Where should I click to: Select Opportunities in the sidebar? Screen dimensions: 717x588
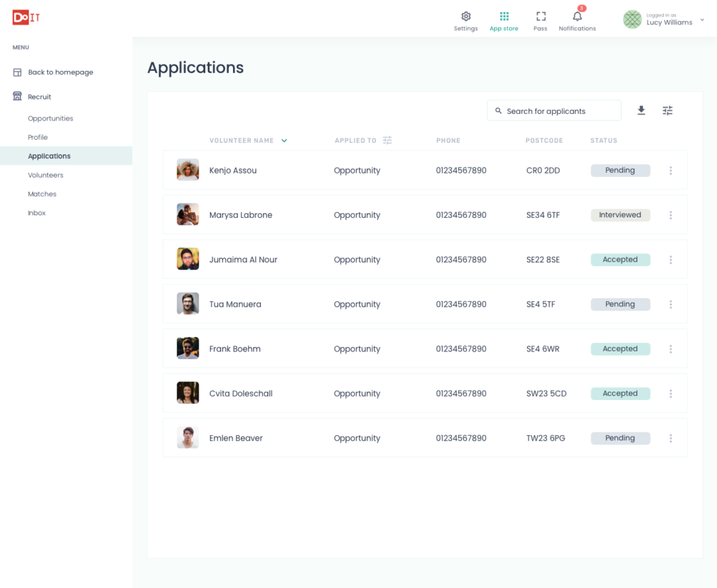(50, 118)
